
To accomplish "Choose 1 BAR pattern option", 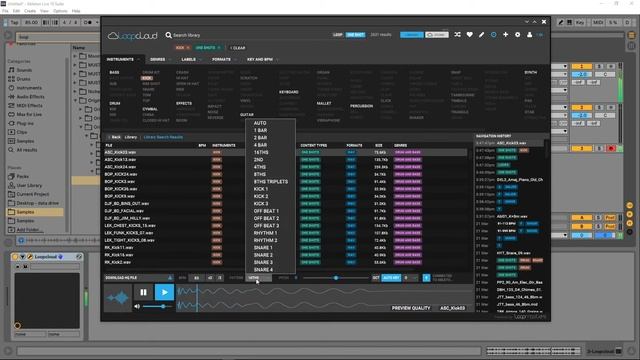I will (260, 130).
